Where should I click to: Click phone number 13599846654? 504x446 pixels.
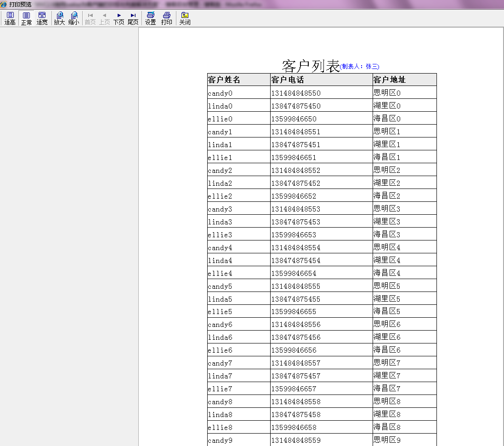click(x=294, y=273)
